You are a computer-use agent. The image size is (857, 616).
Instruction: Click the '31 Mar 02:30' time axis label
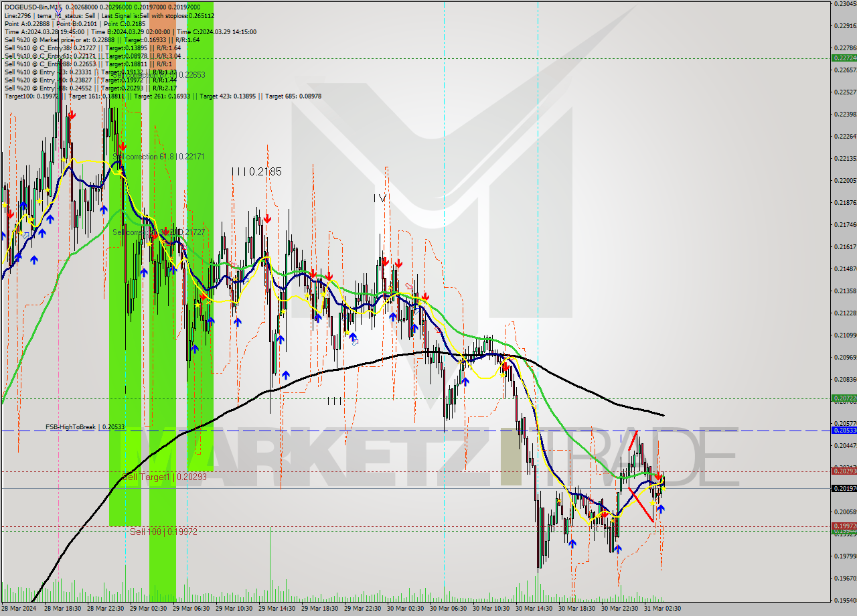coord(663,609)
